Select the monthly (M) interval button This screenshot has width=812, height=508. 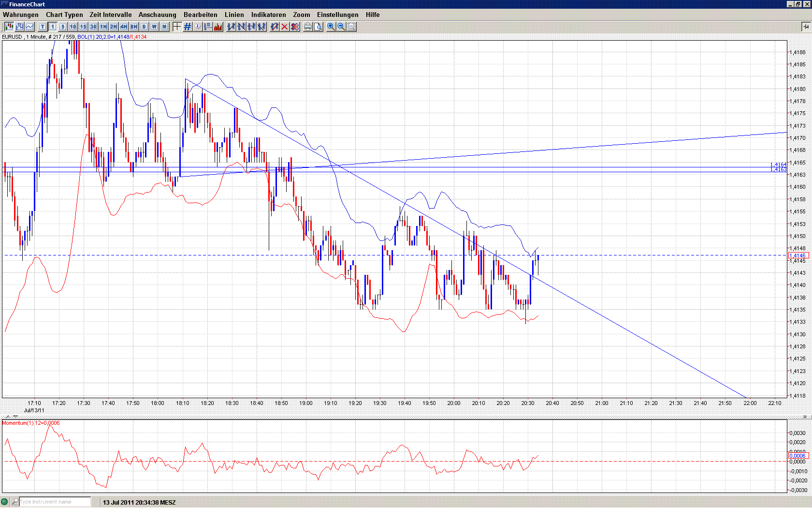(164, 27)
